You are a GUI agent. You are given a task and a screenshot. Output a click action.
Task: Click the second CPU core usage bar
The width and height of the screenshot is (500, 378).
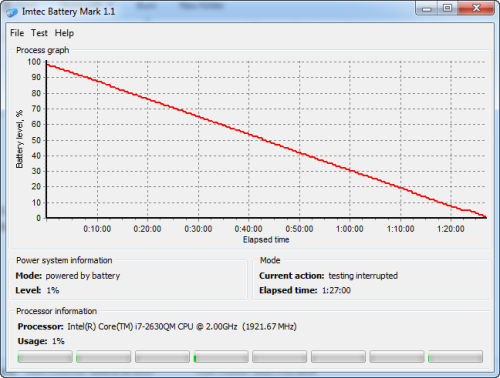tap(104, 357)
